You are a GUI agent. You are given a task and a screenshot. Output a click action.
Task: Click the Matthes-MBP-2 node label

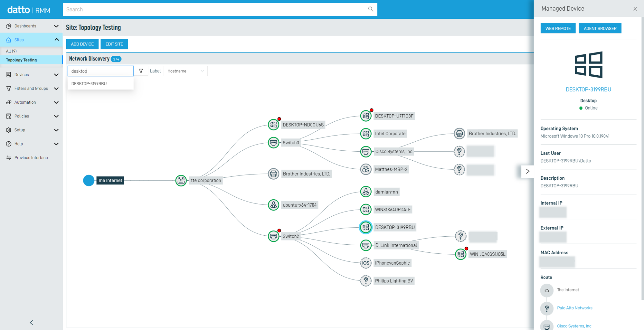[391, 169]
